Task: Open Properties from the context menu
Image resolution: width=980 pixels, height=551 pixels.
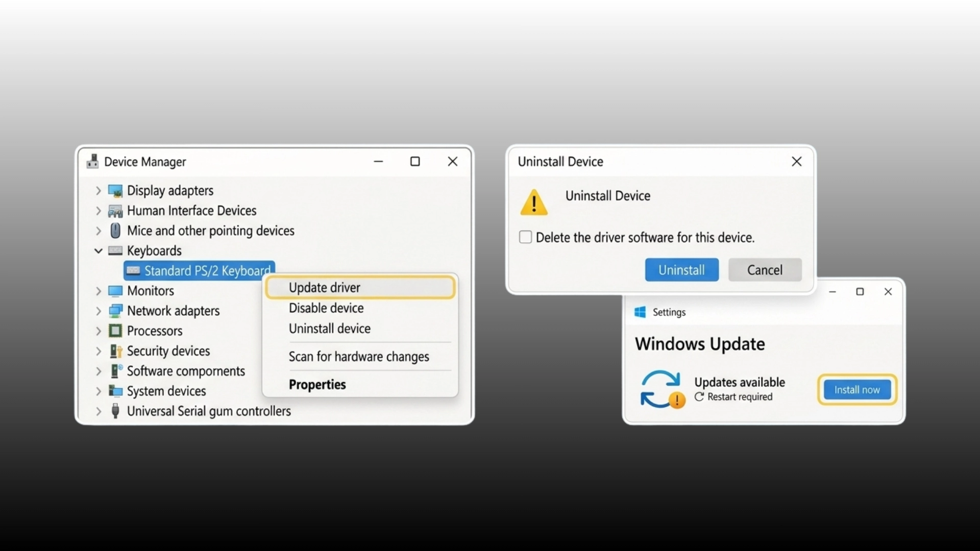Action: pyautogui.click(x=360, y=385)
